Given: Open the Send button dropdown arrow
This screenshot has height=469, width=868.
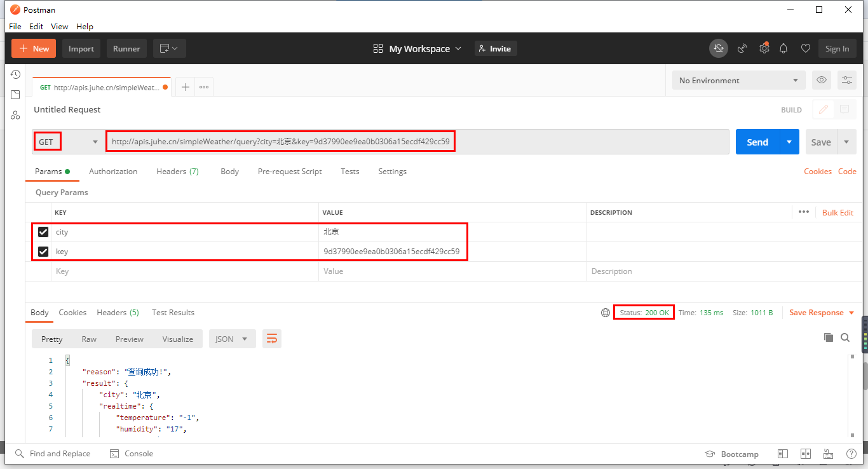Looking at the screenshot, I should point(789,142).
